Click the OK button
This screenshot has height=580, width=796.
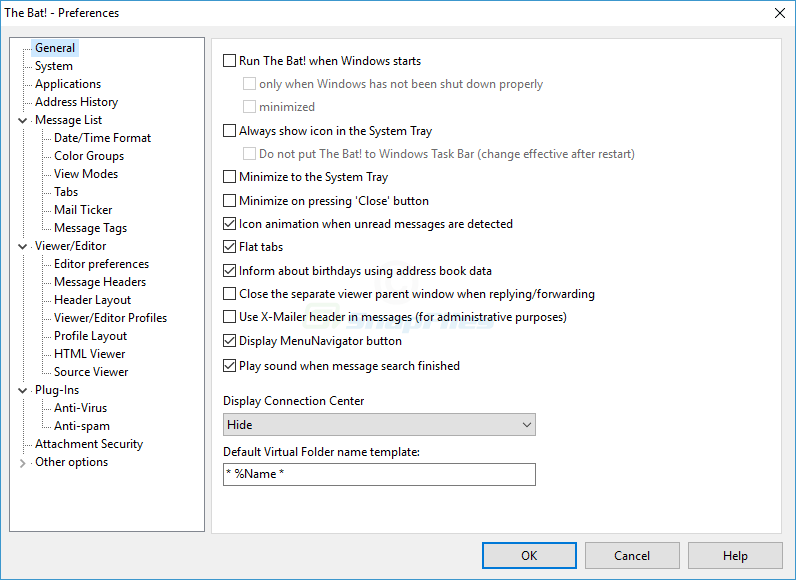pos(529,556)
